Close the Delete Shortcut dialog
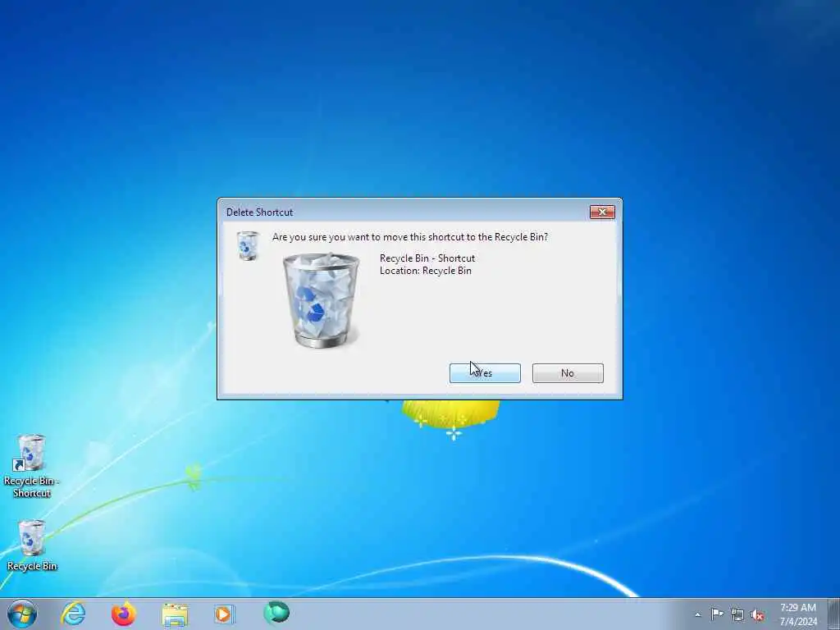The width and height of the screenshot is (840, 630). pyautogui.click(x=602, y=212)
